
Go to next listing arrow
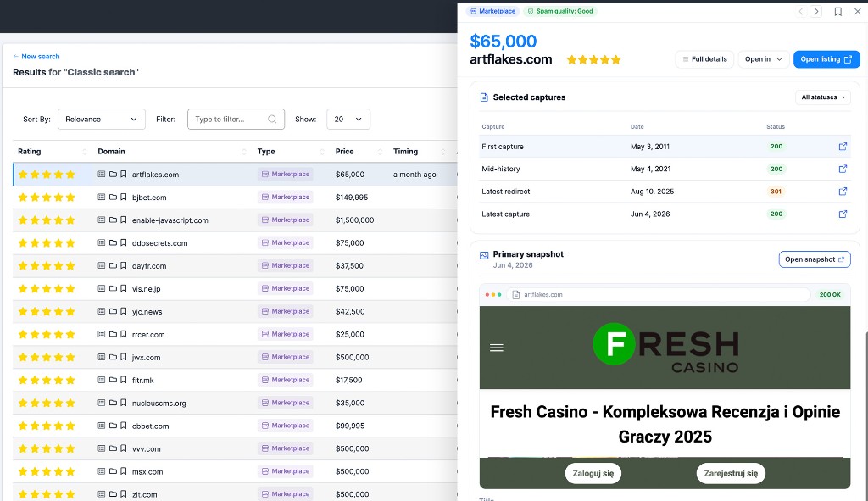[816, 11]
